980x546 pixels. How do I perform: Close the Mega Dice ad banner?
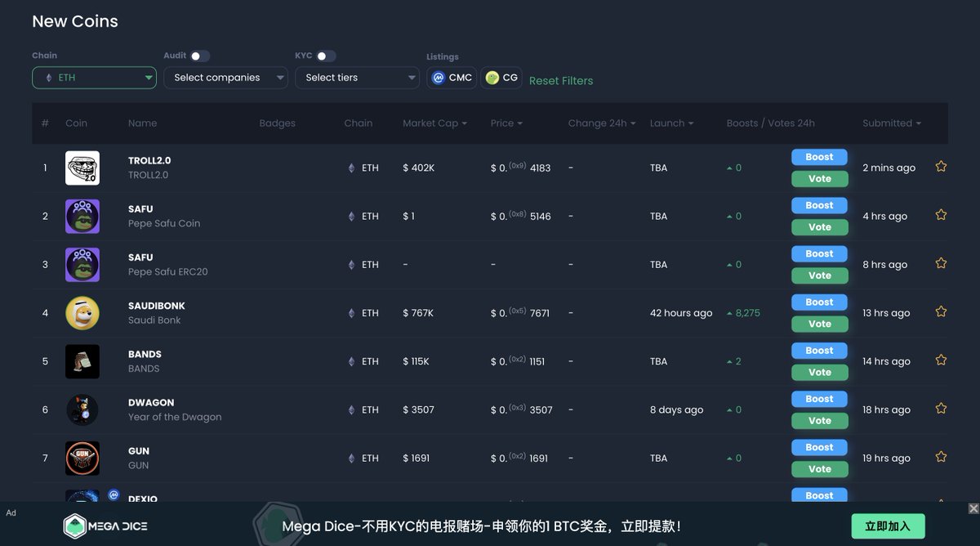coord(973,508)
